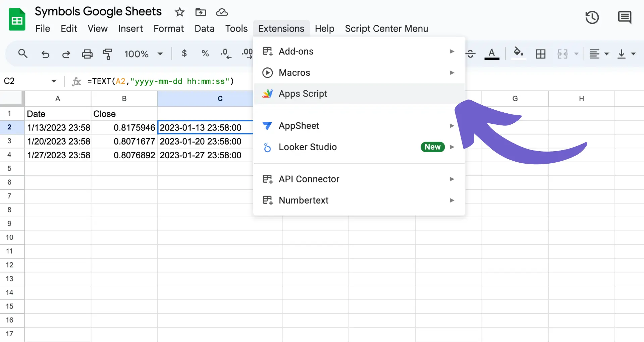Image resolution: width=644 pixels, height=342 pixels.
Task: Expand the merge cells dropdown arrow
Action: click(x=577, y=54)
